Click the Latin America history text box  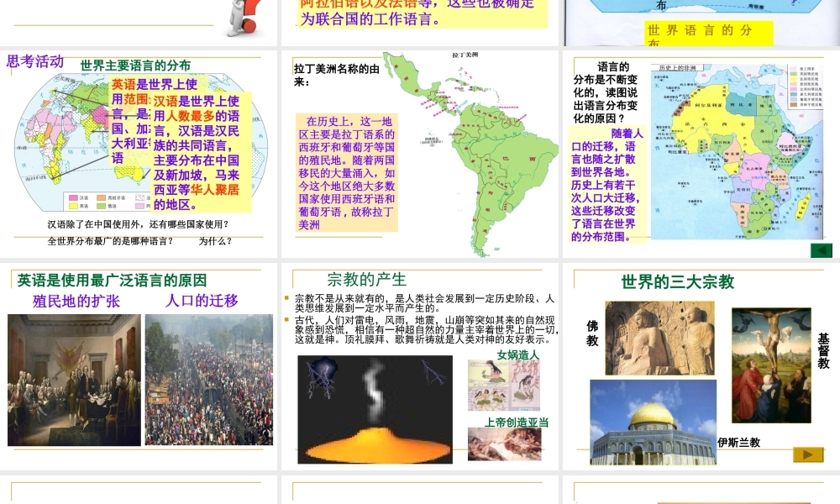pyautogui.click(x=347, y=172)
